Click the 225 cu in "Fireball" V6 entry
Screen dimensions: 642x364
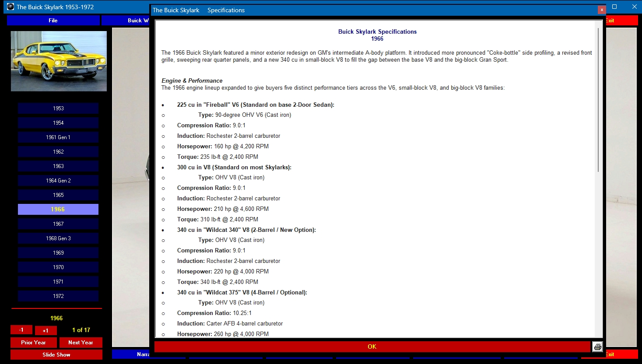point(256,105)
